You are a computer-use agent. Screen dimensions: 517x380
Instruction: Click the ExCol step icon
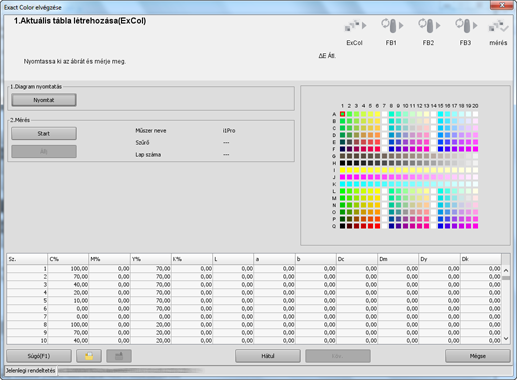click(x=355, y=26)
